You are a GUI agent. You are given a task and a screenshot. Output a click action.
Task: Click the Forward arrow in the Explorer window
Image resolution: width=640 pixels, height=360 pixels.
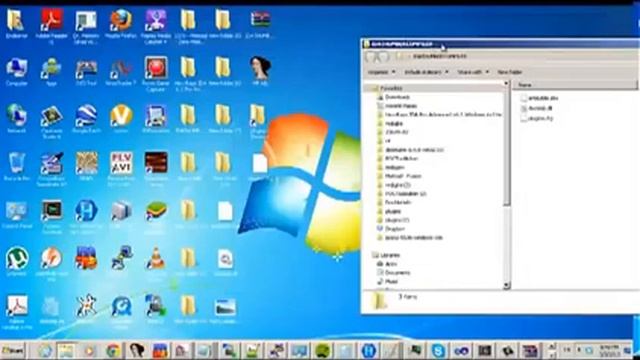(384, 57)
